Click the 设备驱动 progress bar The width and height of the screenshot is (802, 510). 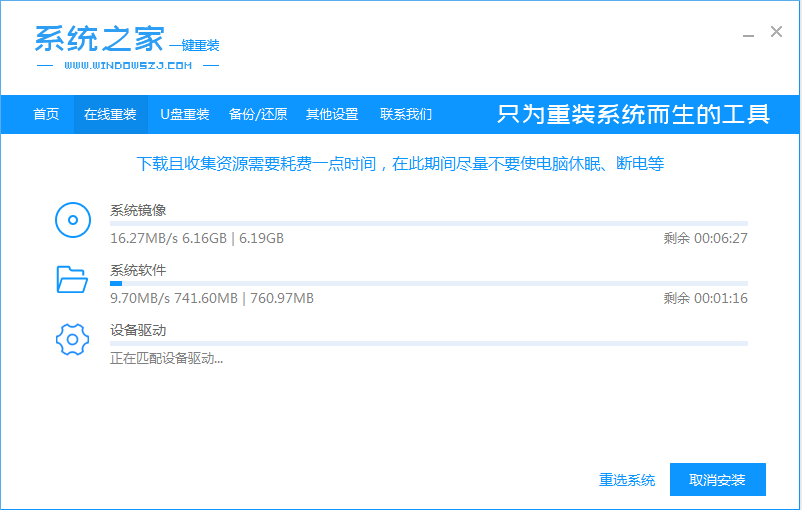pyautogui.click(x=429, y=343)
